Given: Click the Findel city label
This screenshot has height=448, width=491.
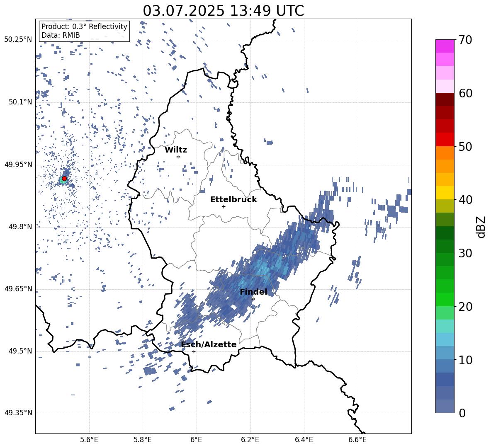Looking at the screenshot, I should click(253, 292).
